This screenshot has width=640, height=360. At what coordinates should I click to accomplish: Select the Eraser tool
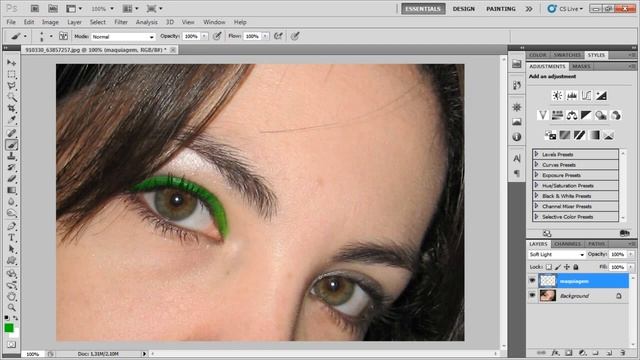(11, 179)
